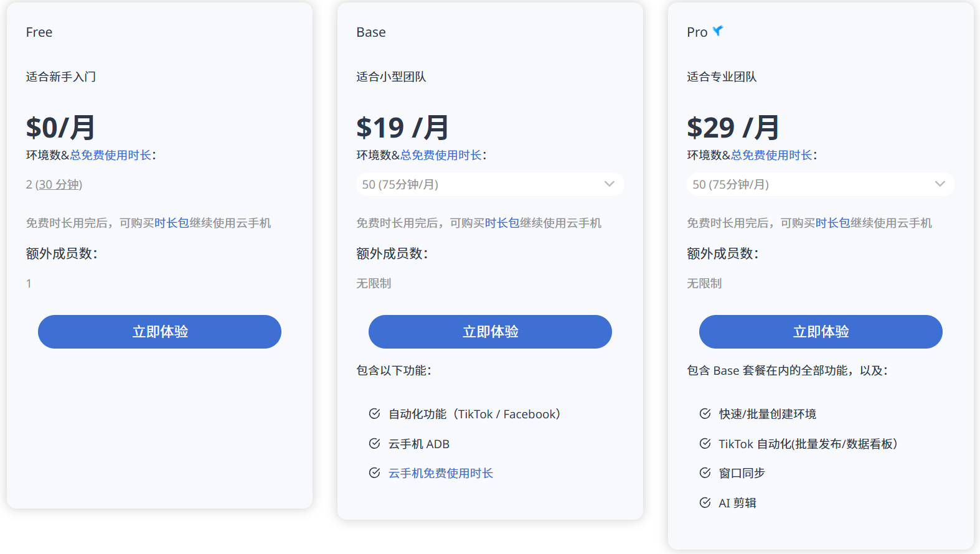Click the checkmark beside TikTok 自动化(批量发布/数据看板)

coord(705,443)
